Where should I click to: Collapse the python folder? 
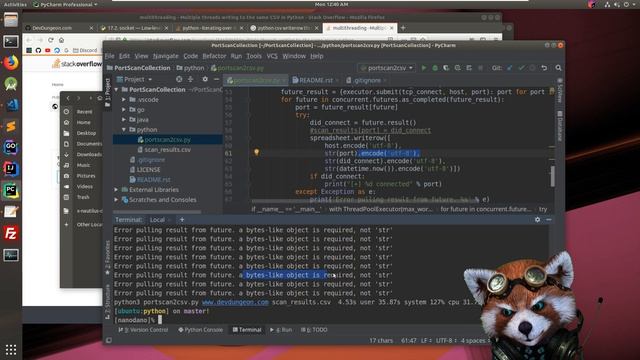coord(124,129)
